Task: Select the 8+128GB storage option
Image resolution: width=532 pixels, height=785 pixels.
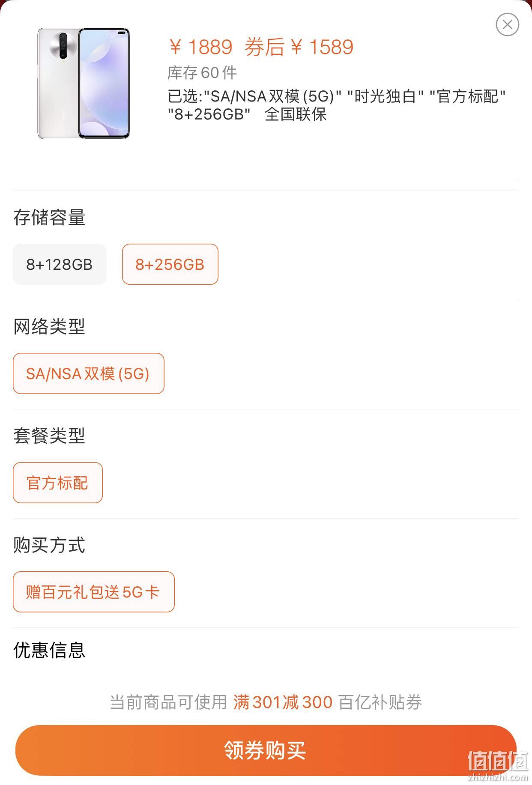Action: (60, 264)
